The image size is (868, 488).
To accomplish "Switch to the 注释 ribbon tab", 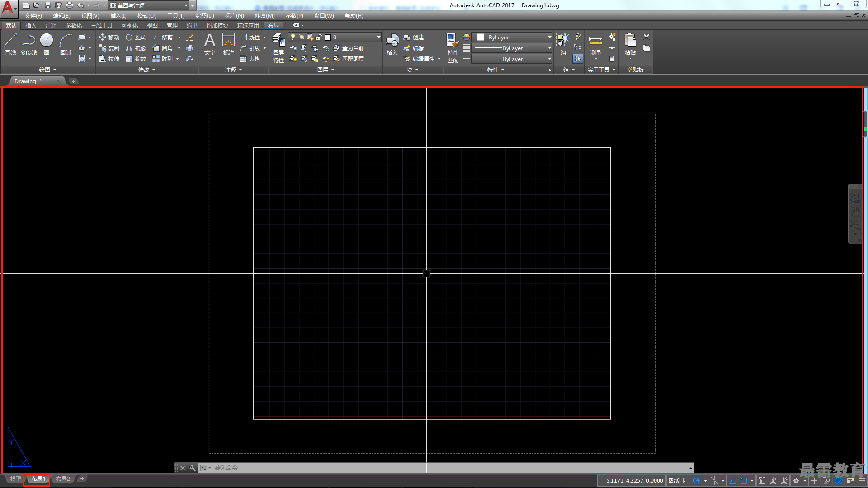I will 51,25.
